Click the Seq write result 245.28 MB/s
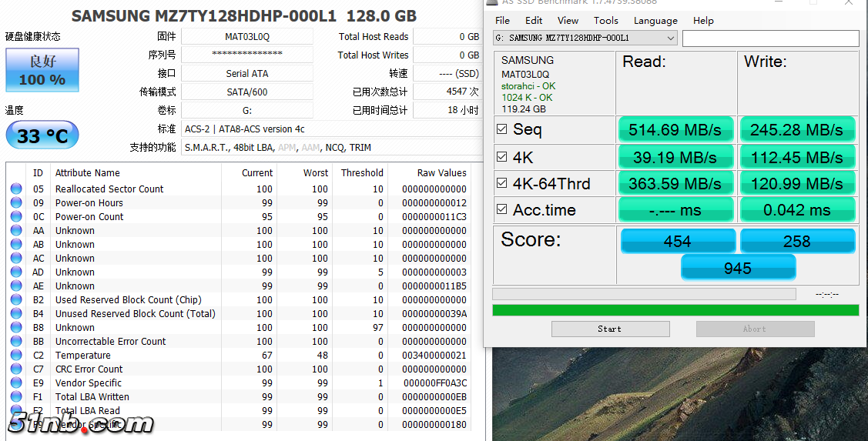Image resolution: width=868 pixels, height=441 pixels. tap(797, 130)
